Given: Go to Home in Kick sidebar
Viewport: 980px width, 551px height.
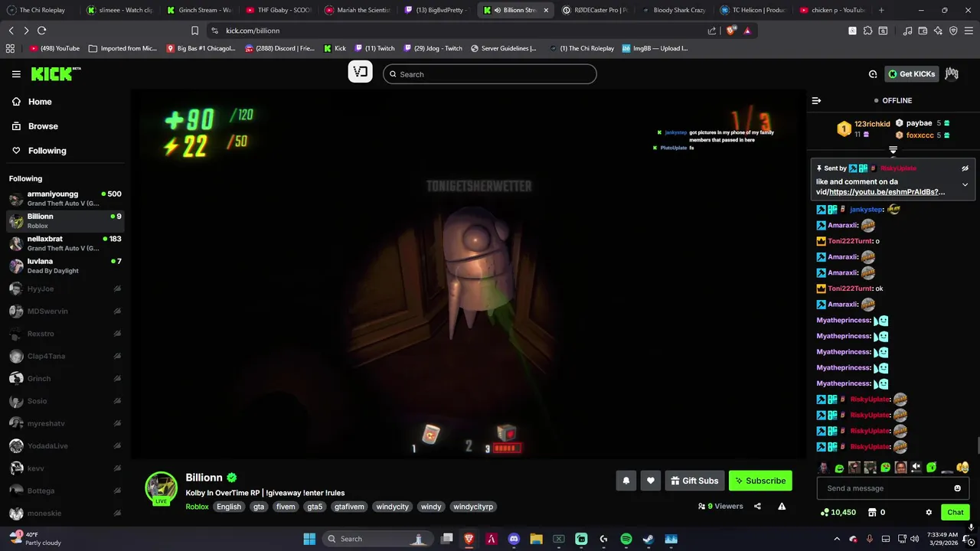Looking at the screenshot, I should [x=40, y=102].
